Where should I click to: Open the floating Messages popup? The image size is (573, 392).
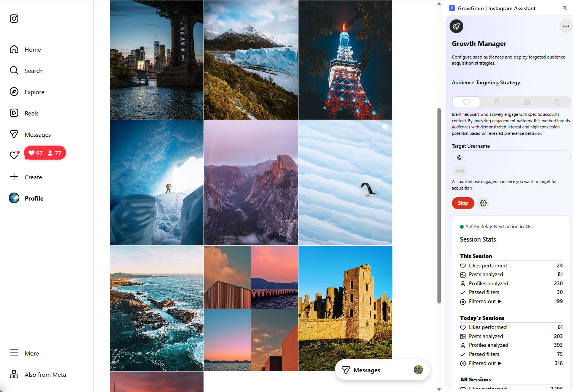(x=382, y=370)
